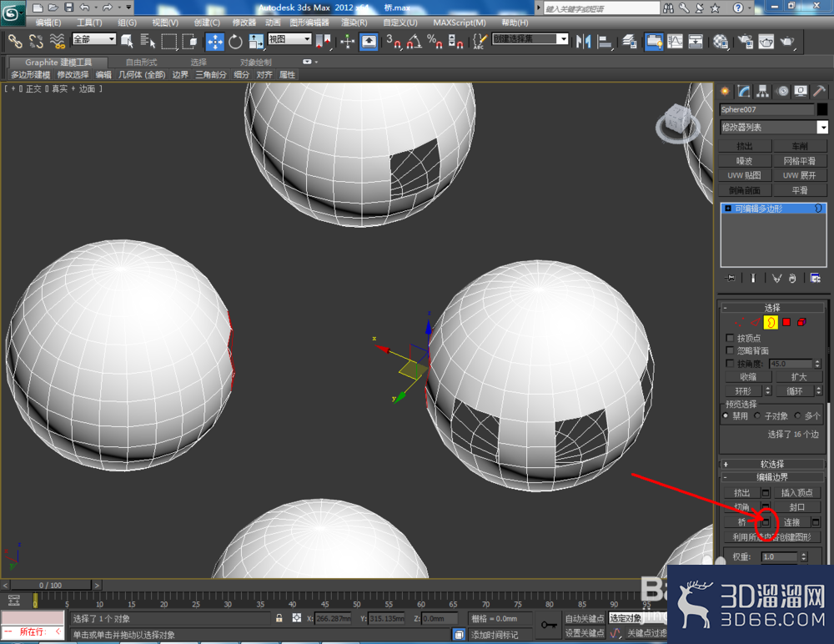
Task: Toggle the selection lock padlock
Action: click(279, 618)
